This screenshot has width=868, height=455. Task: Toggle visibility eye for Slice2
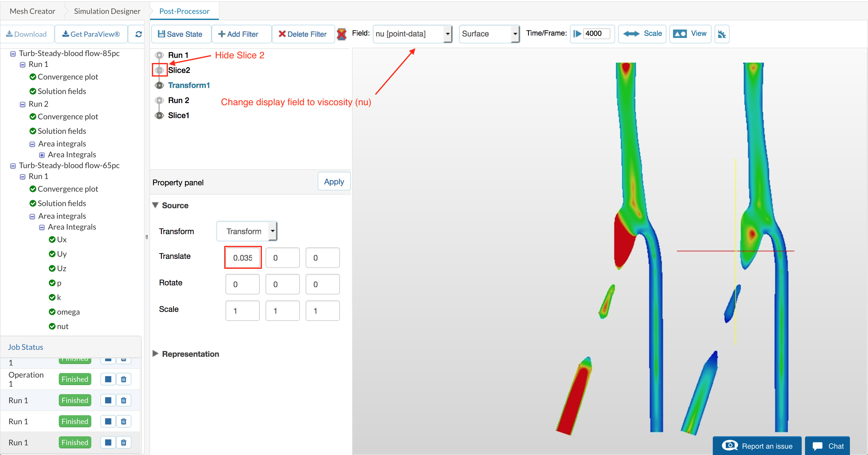point(159,70)
